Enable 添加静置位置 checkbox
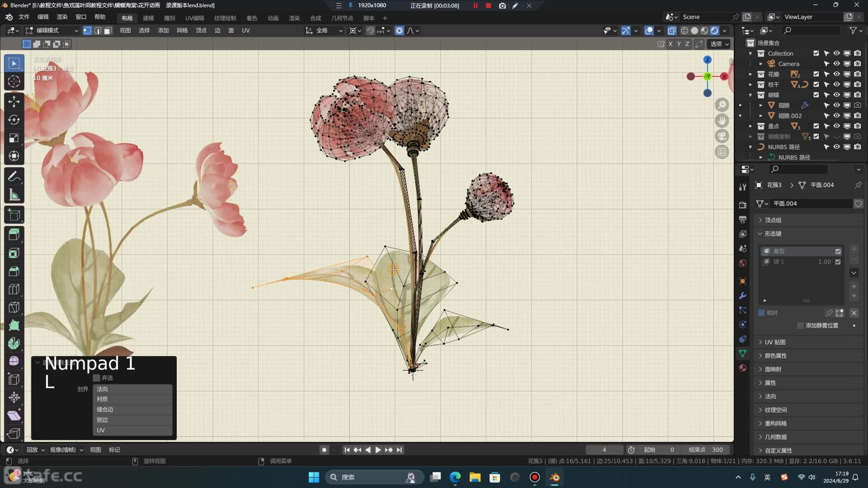 click(x=800, y=325)
